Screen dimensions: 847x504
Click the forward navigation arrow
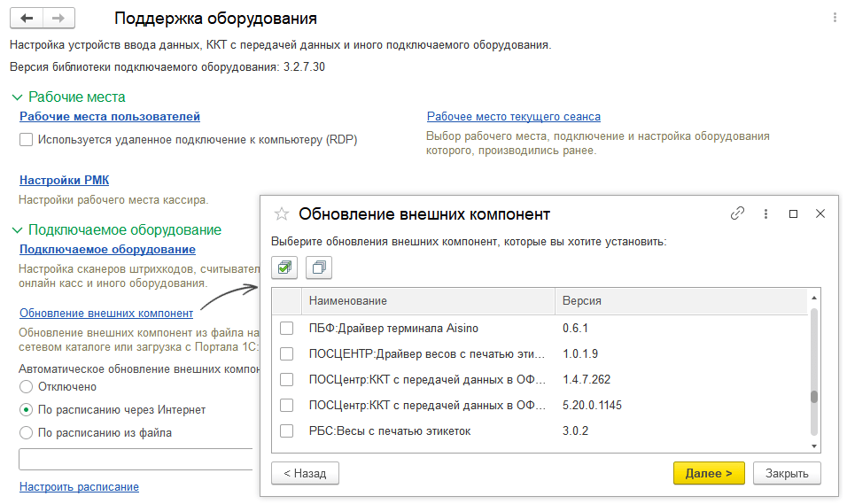pos(58,18)
